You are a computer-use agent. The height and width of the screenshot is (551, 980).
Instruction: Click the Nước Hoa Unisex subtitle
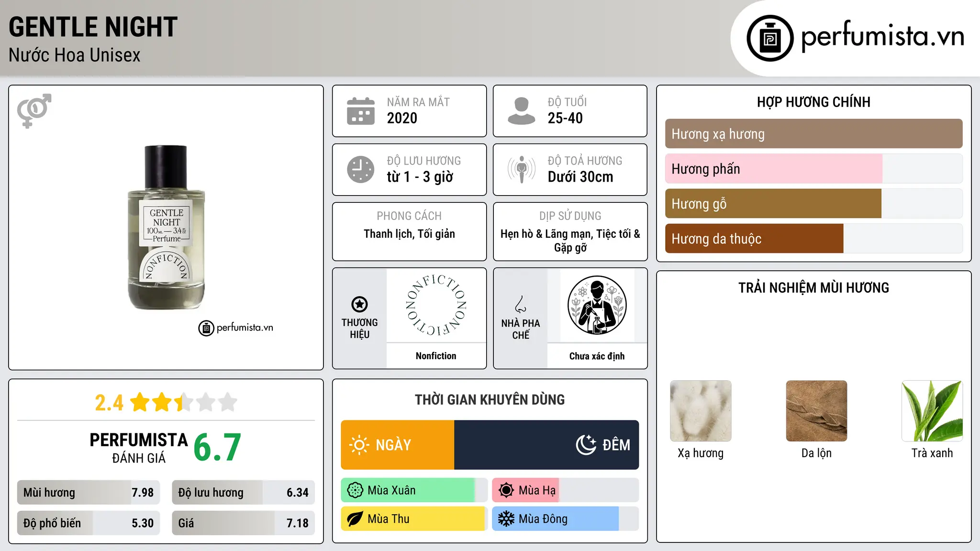coord(75,55)
